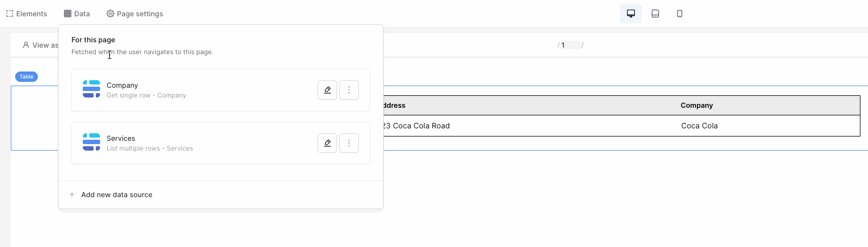Open more options for Services data source
The width and height of the screenshot is (868, 247).
click(x=349, y=143)
